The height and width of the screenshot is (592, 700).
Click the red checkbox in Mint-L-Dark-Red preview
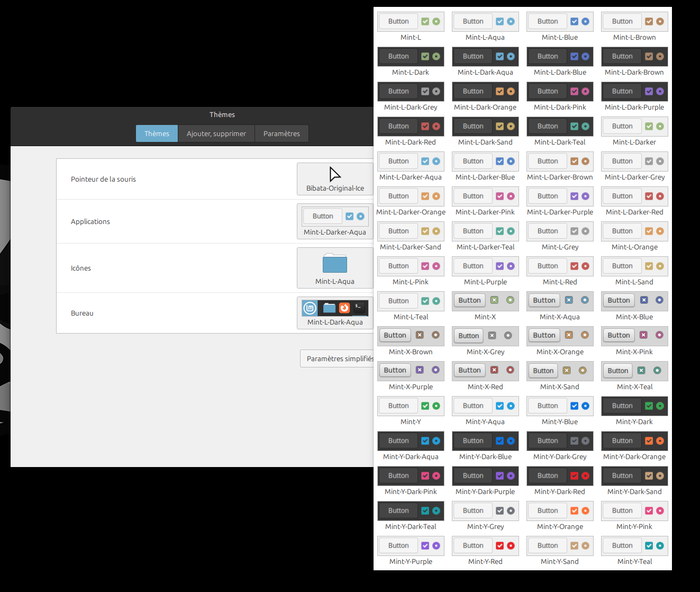coord(425,127)
